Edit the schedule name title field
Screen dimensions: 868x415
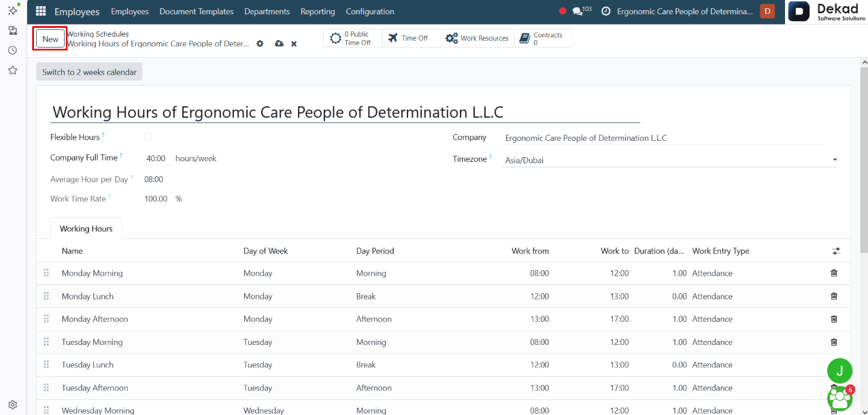coord(346,112)
